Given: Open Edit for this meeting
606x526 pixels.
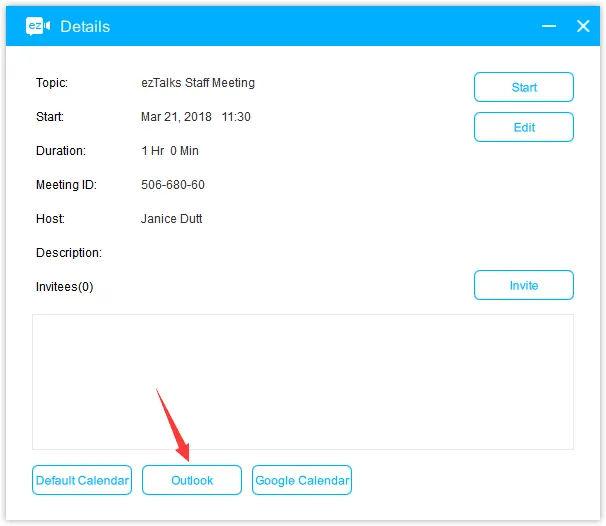Looking at the screenshot, I should 524,127.
